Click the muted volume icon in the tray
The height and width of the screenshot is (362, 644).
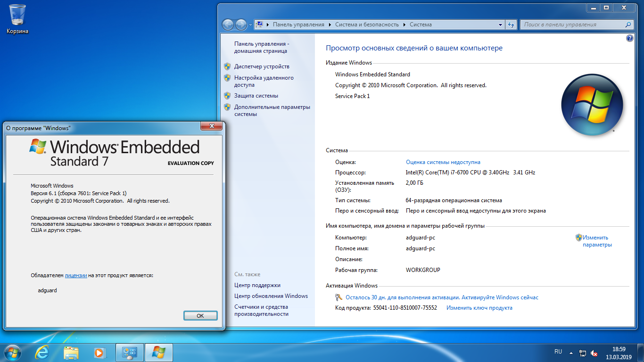pos(594,353)
